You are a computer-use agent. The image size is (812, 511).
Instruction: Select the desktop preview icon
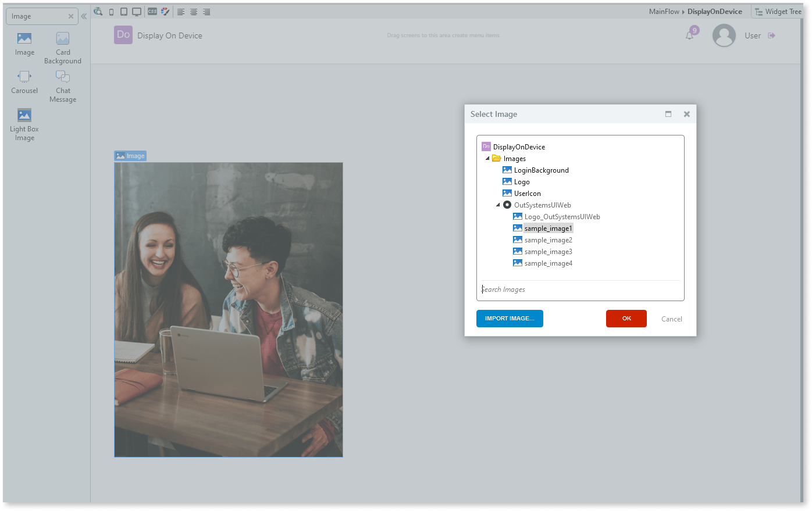[137, 11]
